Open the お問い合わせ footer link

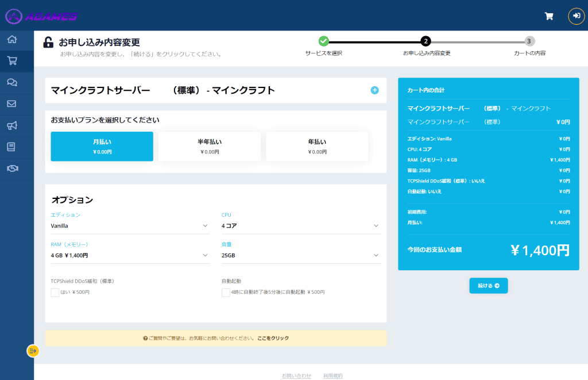click(x=296, y=376)
